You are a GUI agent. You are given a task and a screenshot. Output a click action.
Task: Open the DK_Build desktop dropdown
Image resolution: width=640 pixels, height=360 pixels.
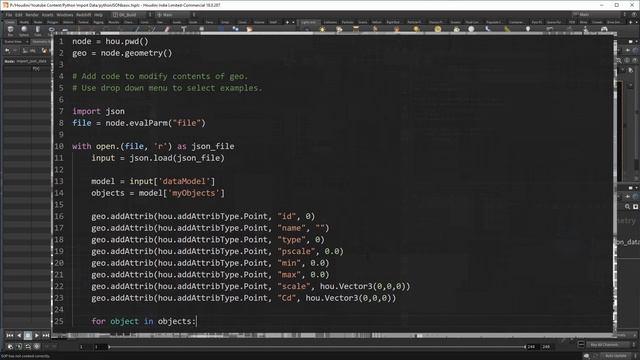(131, 15)
